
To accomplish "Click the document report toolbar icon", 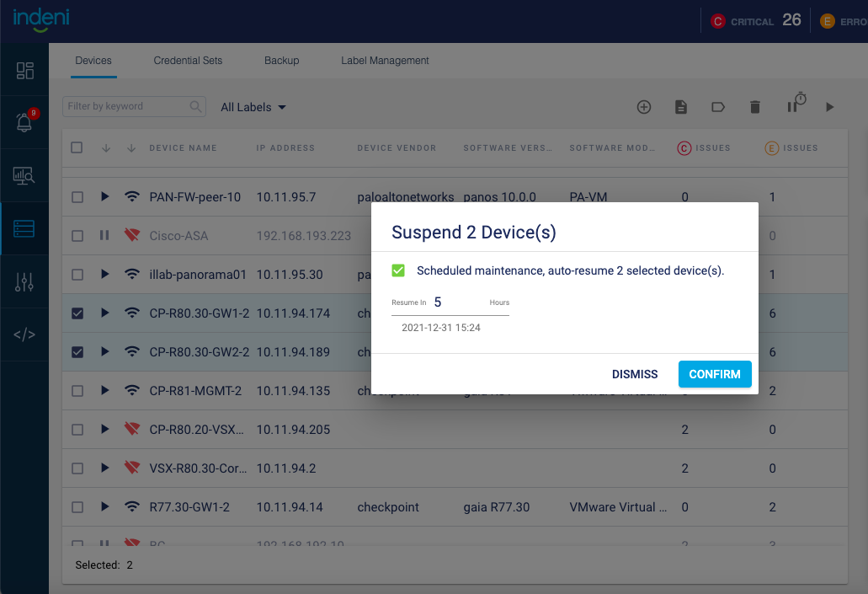I will [x=681, y=107].
